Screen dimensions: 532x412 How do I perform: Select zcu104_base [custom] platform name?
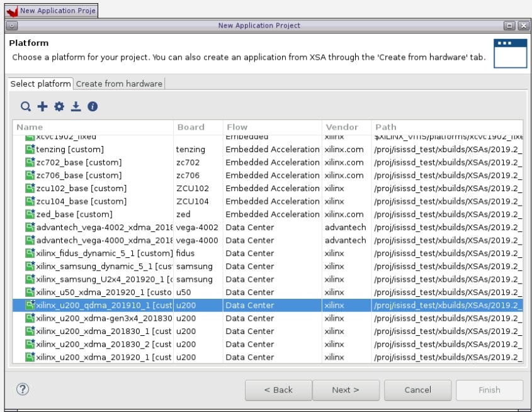click(x=81, y=201)
